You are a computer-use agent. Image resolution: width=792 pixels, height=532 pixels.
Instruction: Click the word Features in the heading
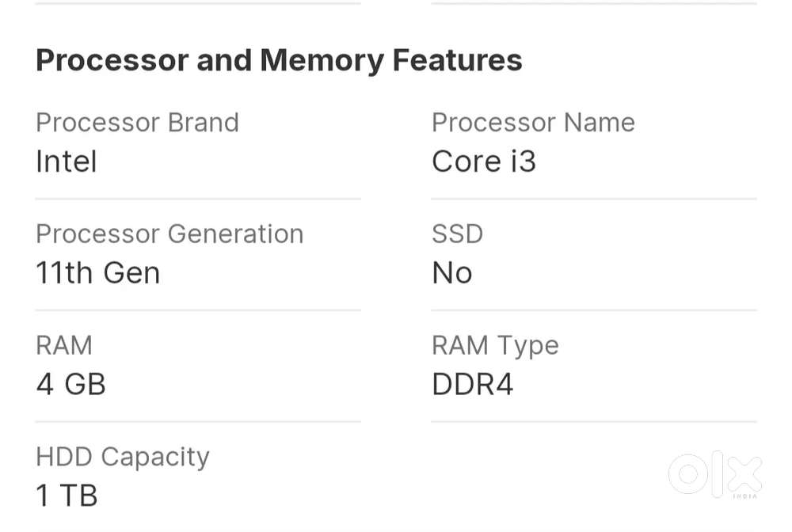tap(458, 60)
